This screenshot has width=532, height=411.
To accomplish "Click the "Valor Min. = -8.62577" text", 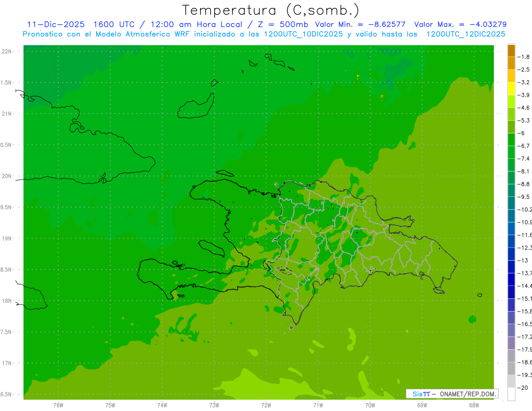I will click(x=360, y=24).
